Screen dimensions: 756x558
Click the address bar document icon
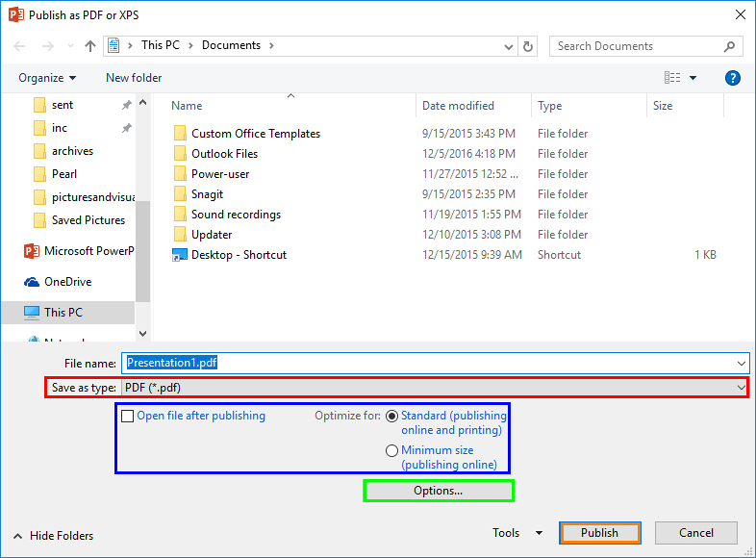[x=113, y=45]
